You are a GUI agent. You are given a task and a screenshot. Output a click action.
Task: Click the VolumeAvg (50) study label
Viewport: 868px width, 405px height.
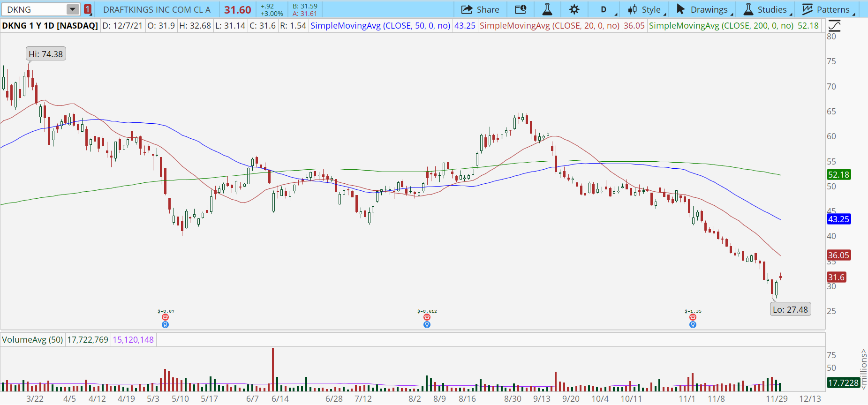[x=32, y=340]
